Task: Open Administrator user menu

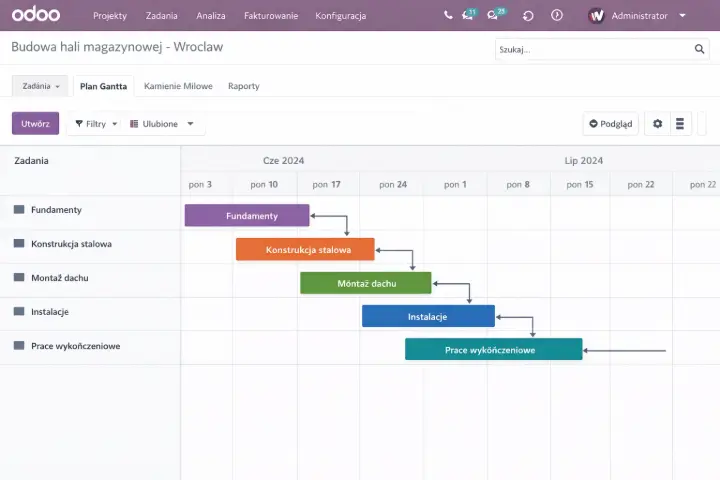Action: coord(638,16)
